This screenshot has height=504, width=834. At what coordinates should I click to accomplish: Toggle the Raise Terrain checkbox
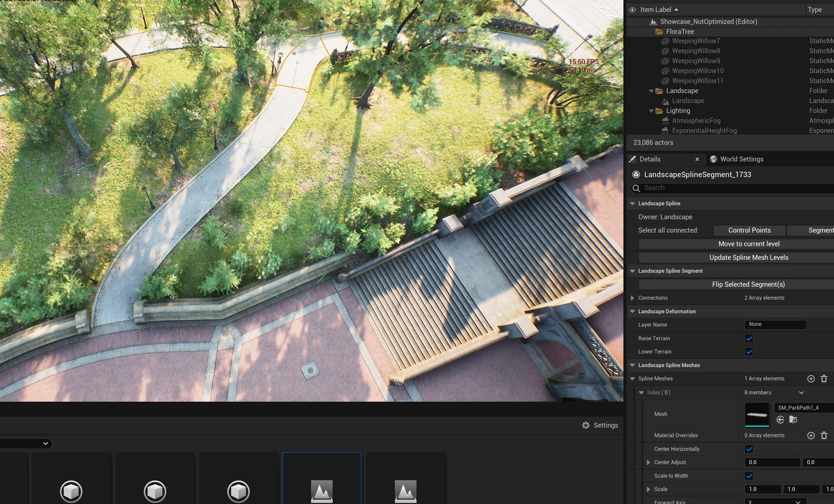pyautogui.click(x=749, y=339)
